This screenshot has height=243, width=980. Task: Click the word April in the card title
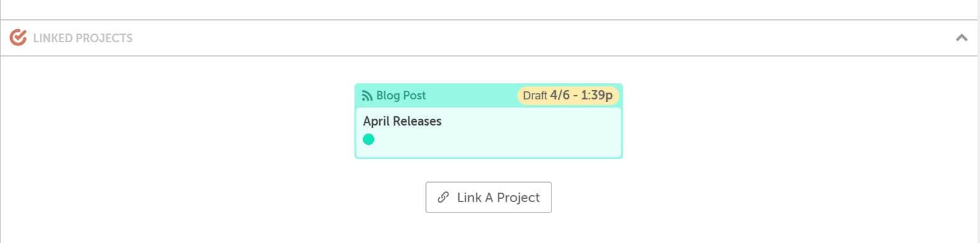coord(376,121)
